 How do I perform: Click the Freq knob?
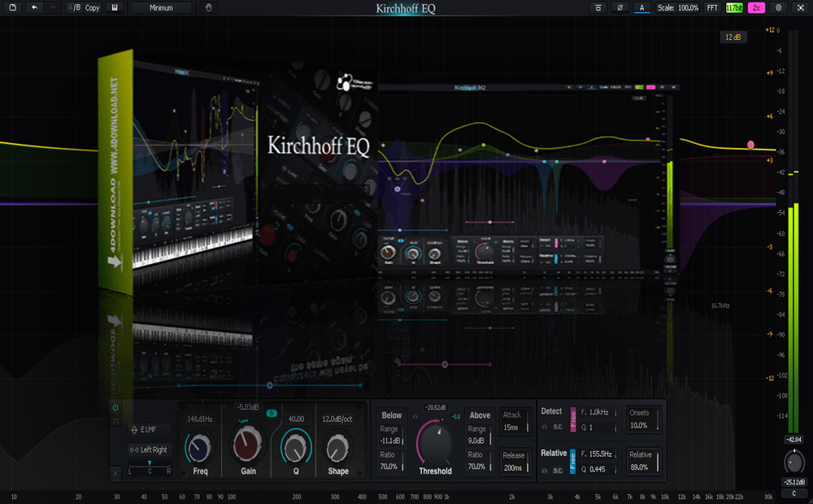198,447
